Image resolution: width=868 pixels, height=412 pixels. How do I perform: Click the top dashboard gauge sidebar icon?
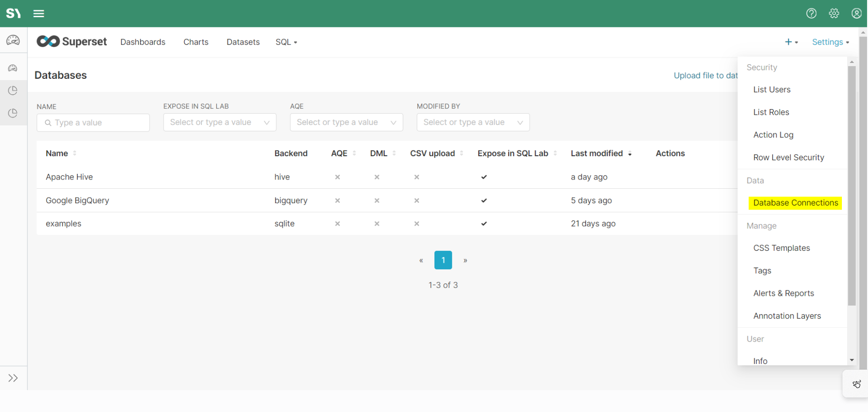[x=13, y=41]
